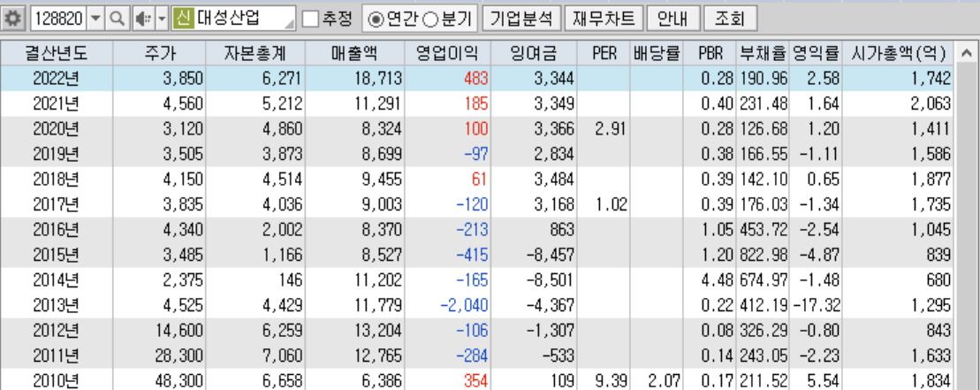The height and width of the screenshot is (390, 980).
Task: Select the 연간 radio button
Action: (x=376, y=20)
